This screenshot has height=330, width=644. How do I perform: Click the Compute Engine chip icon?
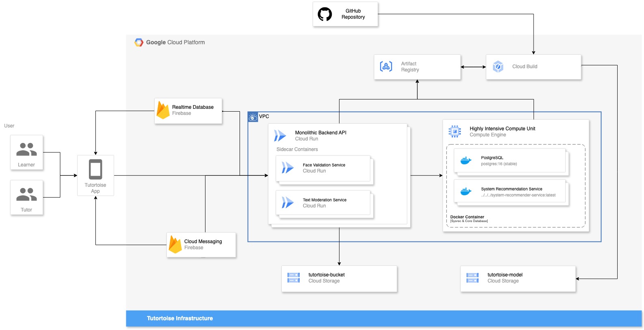pyautogui.click(x=455, y=132)
